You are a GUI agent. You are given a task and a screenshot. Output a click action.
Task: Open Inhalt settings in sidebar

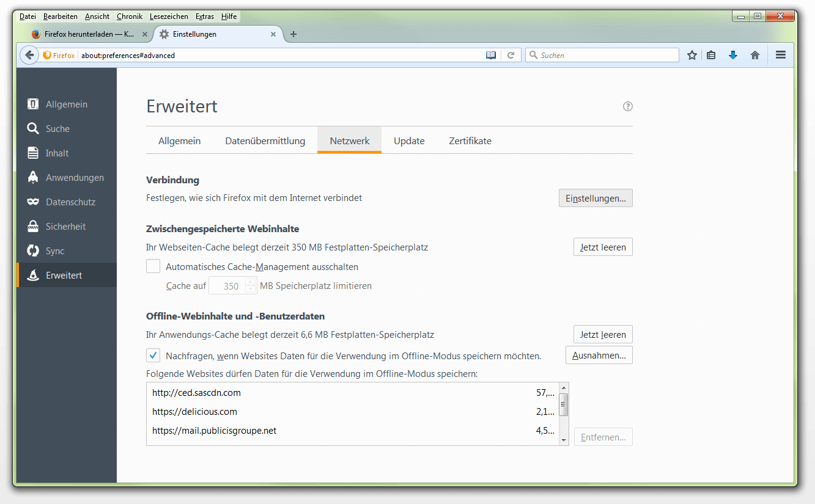pos(67,153)
